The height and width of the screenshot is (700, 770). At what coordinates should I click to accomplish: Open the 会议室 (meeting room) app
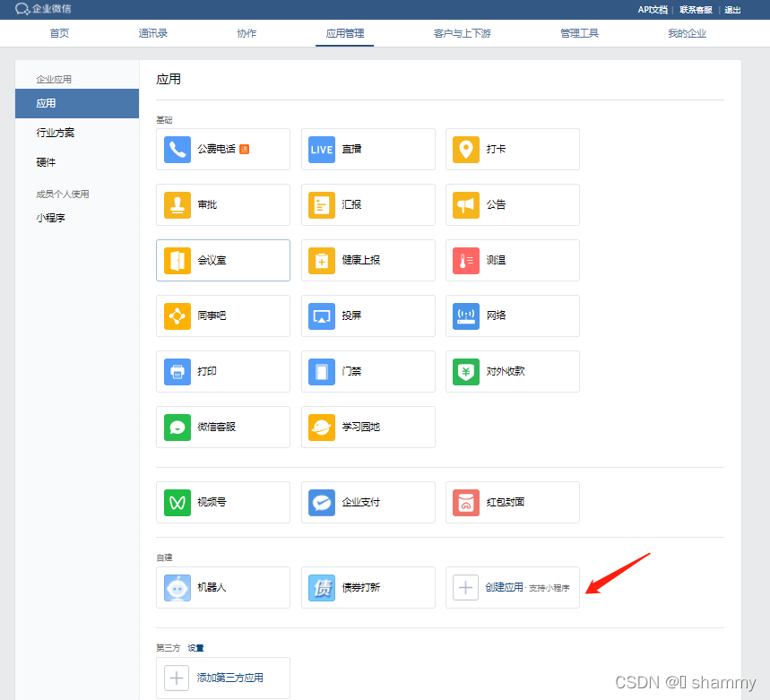(222, 260)
